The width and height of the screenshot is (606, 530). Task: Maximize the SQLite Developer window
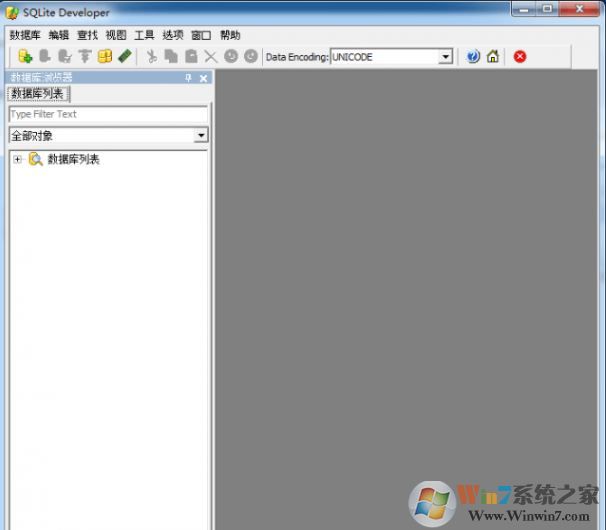pyautogui.click(x=547, y=9)
